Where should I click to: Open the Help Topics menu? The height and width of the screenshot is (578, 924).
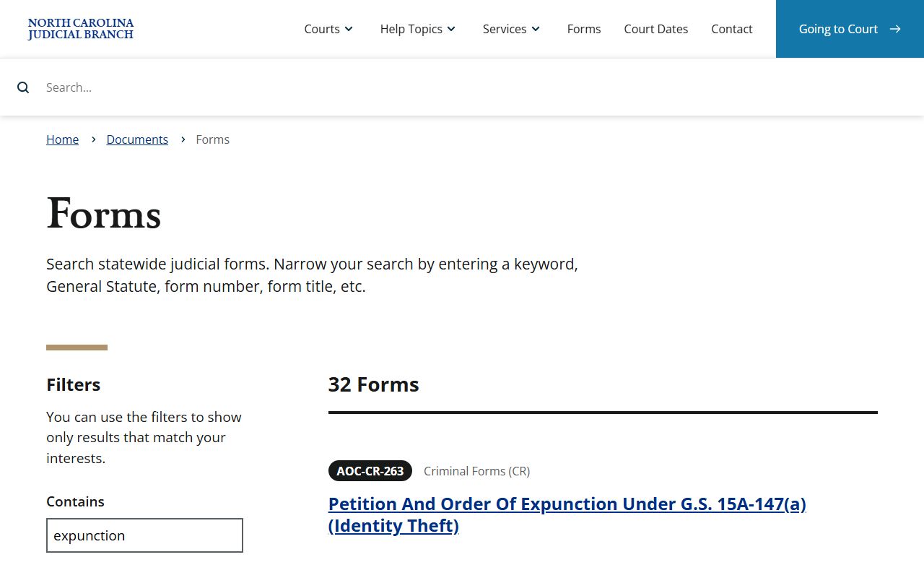418,29
